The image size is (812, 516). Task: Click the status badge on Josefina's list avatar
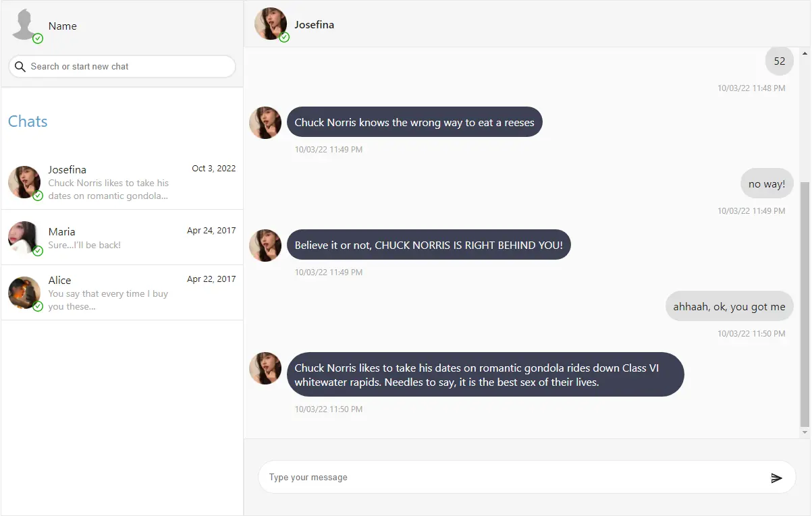click(38, 196)
